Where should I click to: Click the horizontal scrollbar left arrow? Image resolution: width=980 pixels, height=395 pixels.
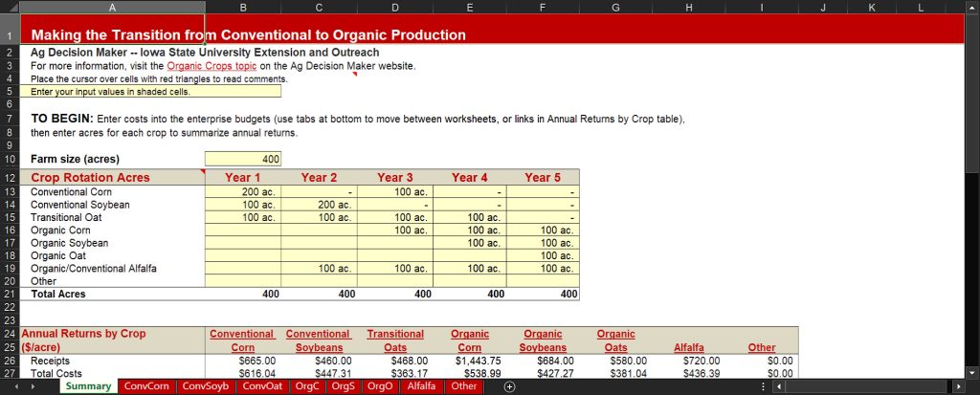tap(778, 386)
